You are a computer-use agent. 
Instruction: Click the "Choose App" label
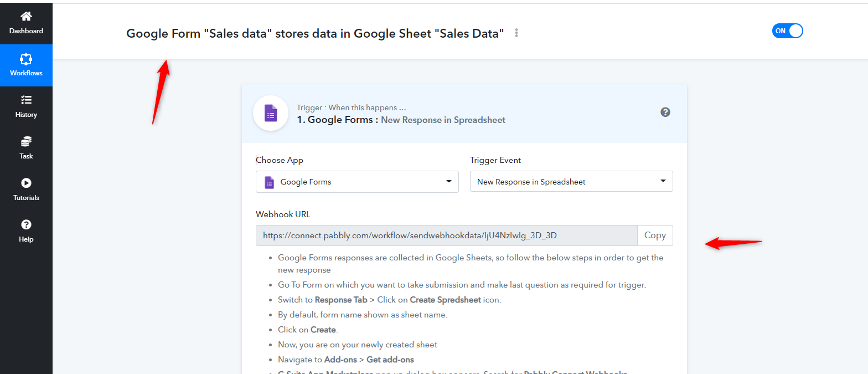point(280,160)
